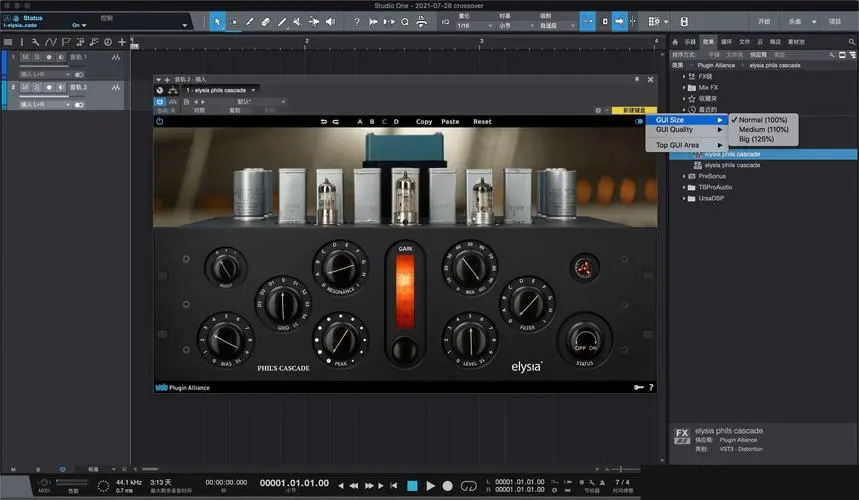Select the Arrow tool in the toolbar
Image resolution: width=859 pixels, height=500 pixels.
tap(217, 22)
